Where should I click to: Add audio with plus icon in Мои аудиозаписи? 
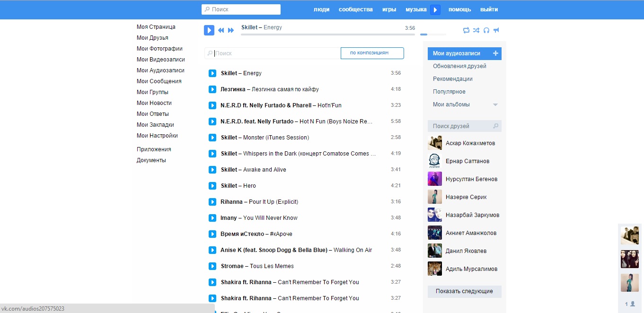tap(495, 53)
